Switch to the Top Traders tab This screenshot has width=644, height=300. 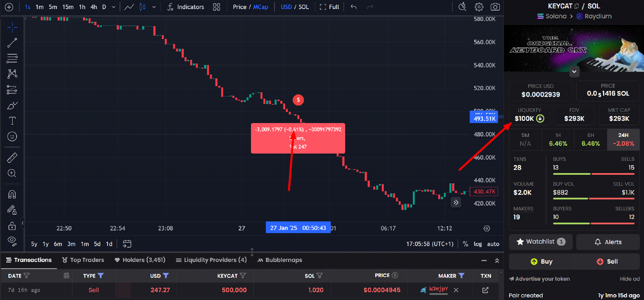83,260
